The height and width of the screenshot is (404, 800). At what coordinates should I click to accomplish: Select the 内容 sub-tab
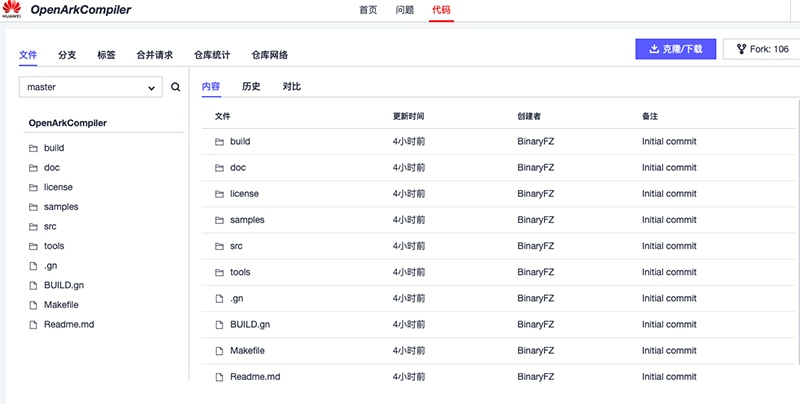click(x=211, y=87)
